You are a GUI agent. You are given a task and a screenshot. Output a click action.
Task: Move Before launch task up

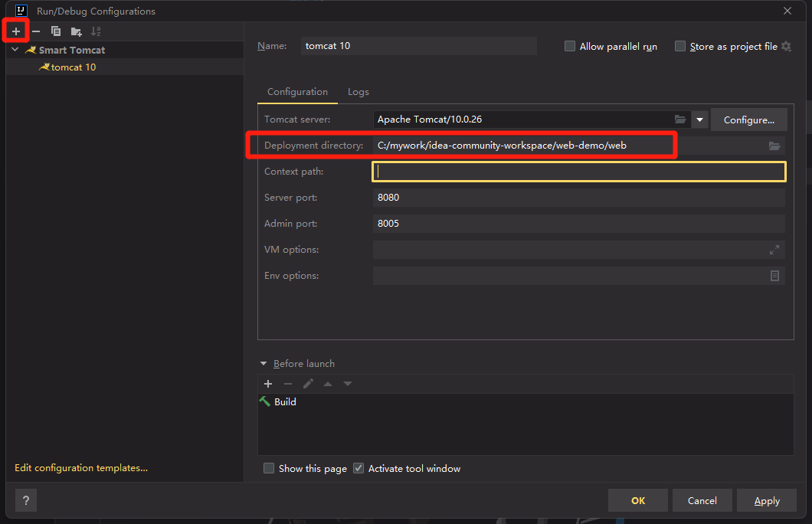pos(328,384)
